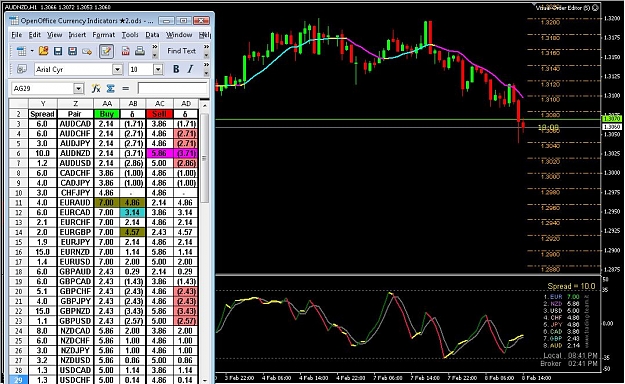Click the Calc document icon in title bar
The image size is (625, 384).
(14, 21)
